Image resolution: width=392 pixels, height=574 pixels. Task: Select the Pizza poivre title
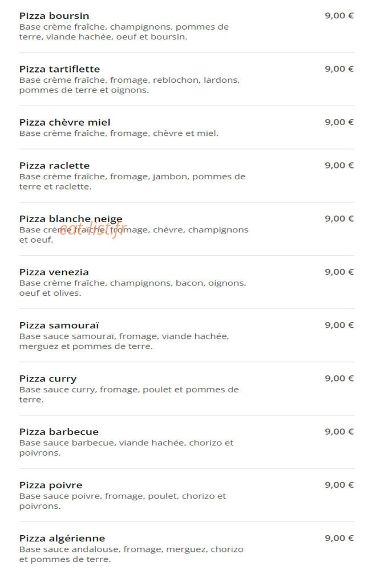[x=51, y=485]
